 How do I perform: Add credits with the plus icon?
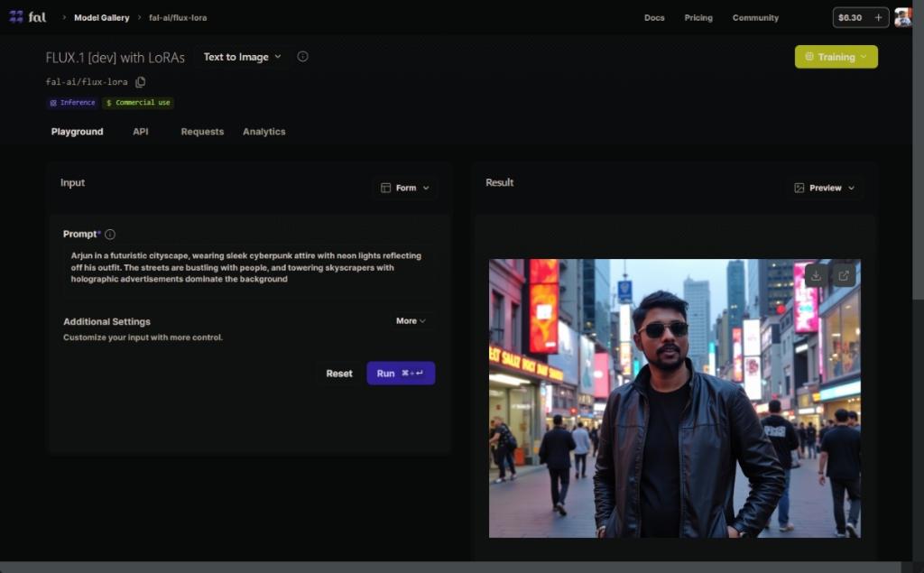click(x=878, y=17)
